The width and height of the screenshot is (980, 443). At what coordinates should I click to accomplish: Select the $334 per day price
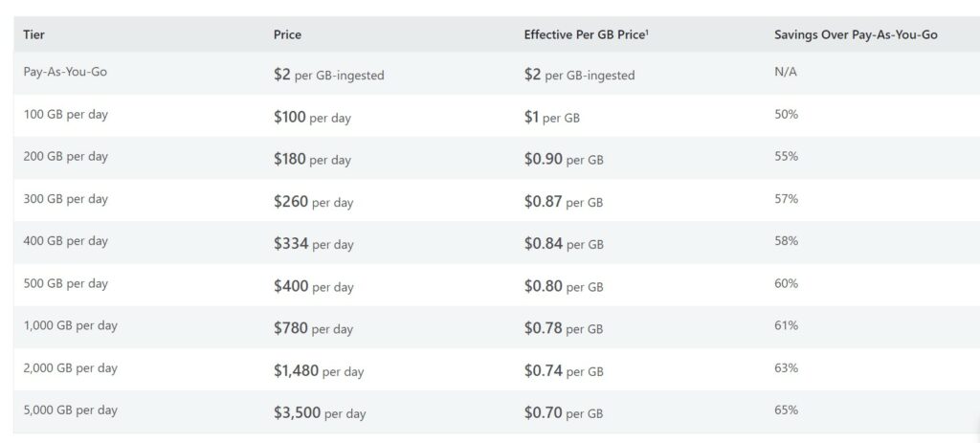[x=313, y=244]
